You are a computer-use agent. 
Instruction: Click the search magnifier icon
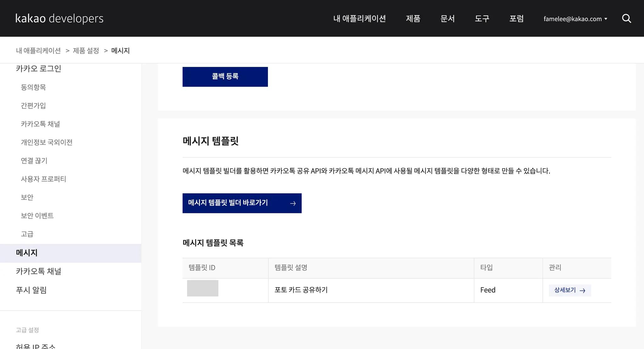626,19
